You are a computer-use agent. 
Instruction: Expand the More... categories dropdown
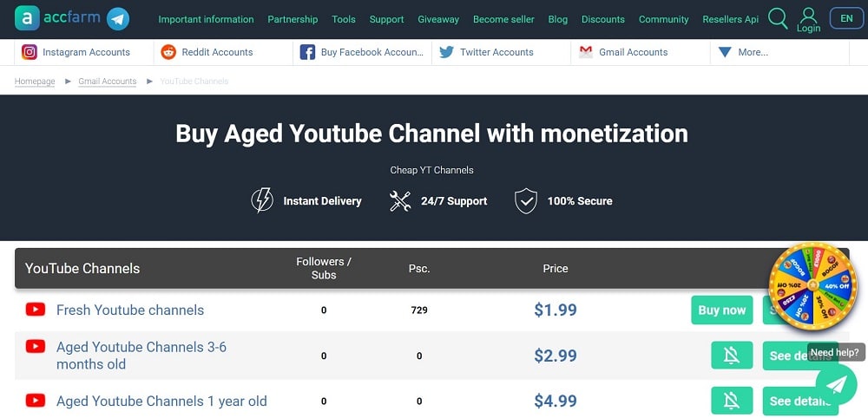pyautogui.click(x=743, y=52)
